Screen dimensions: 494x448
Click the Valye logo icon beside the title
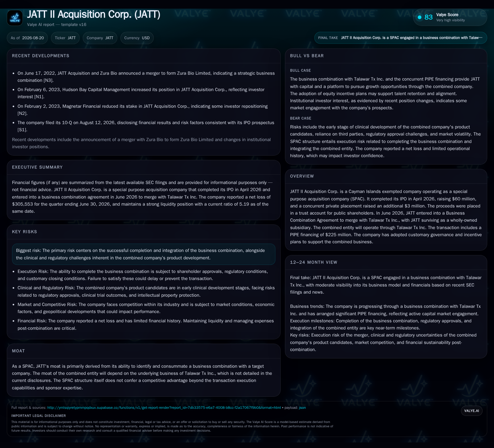pyautogui.click(x=15, y=18)
